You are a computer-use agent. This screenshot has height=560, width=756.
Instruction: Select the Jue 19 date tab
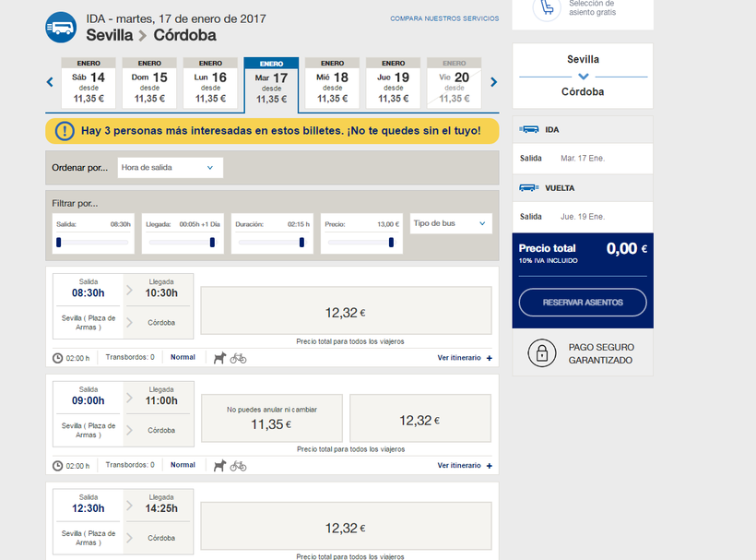click(394, 84)
